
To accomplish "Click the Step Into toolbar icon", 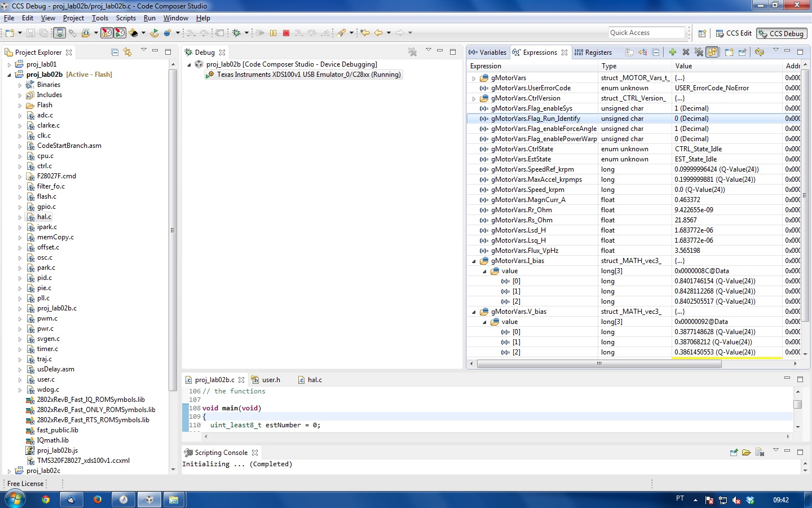I will (298, 33).
